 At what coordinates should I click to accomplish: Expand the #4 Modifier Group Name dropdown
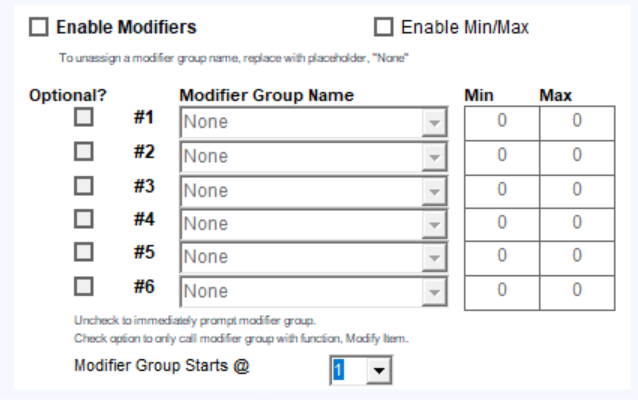[x=433, y=224]
